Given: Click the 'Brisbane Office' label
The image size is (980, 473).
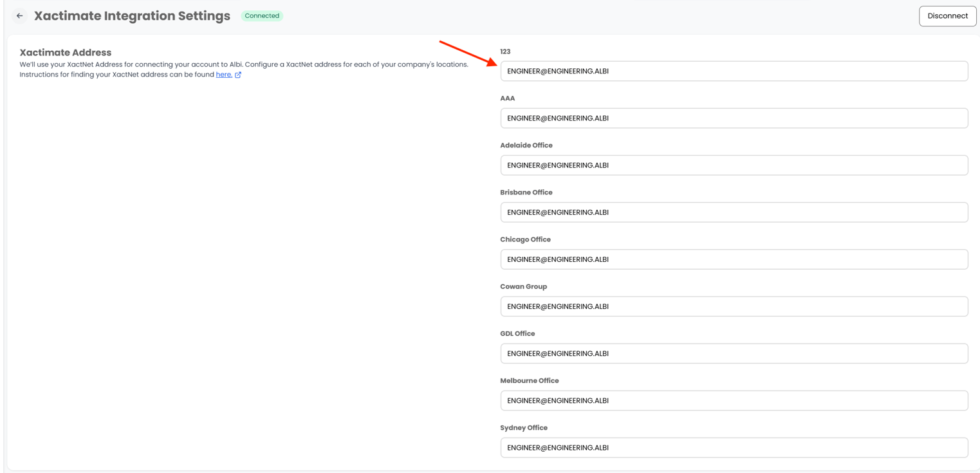Looking at the screenshot, I should [x=526, y=192].
